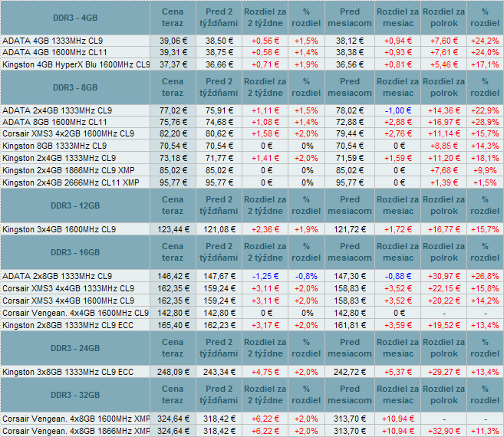Viewport: 504px width, 437px height.
Task: Select the +29,27 € half-year difference cell
Action: pyautogui.click(x=444, y=372)
